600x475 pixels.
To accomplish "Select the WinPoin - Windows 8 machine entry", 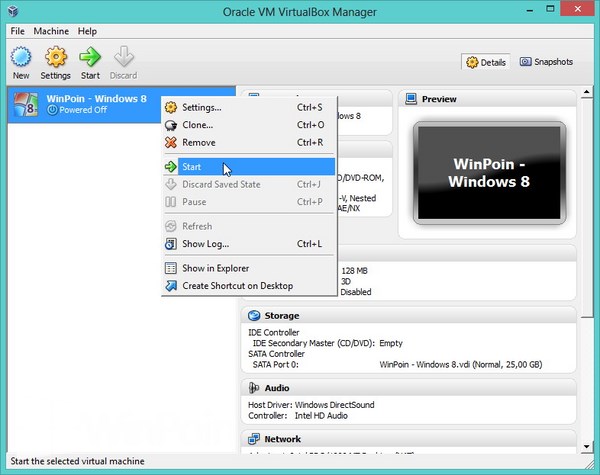I will pos(121,104).
